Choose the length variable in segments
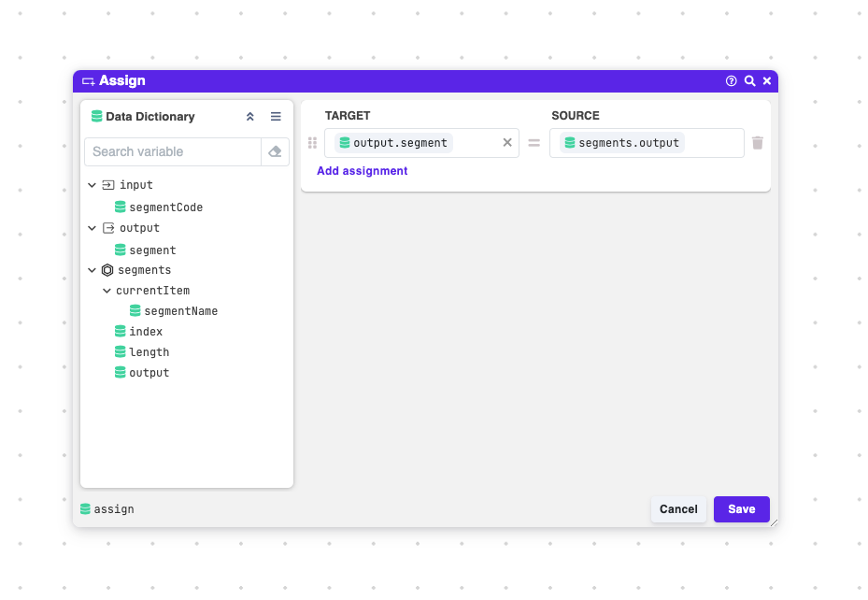Screen dimensions: 868x600 click(x=149, y=352)
